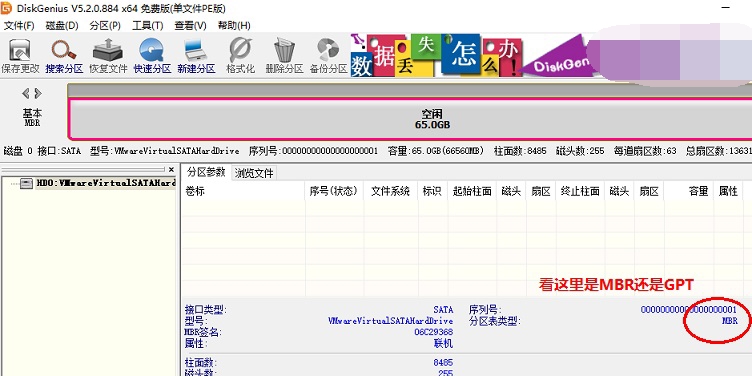Open the Disk (磁盘) menu
The image size is (752, 376).
62,25
